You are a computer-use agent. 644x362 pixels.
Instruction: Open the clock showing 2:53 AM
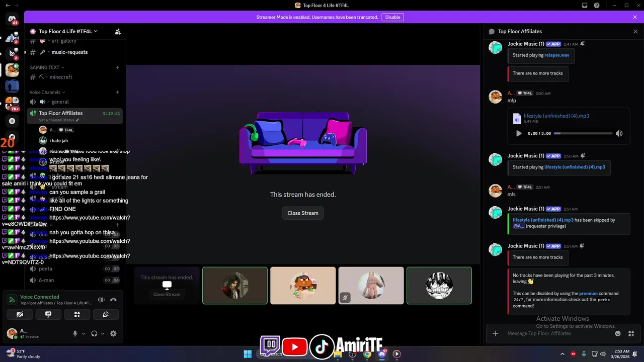[620, 354]
